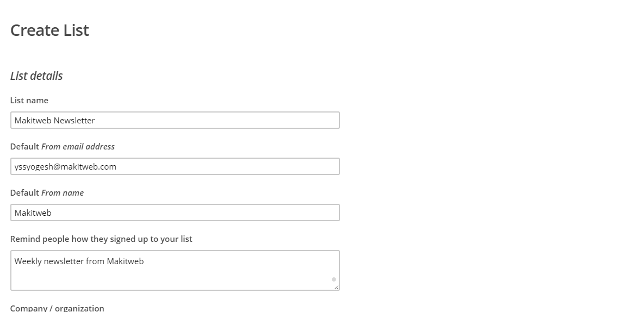Click the word 'Makitweb' in List name field
This screenshot has height=312, width=644.
pos(33,120)
